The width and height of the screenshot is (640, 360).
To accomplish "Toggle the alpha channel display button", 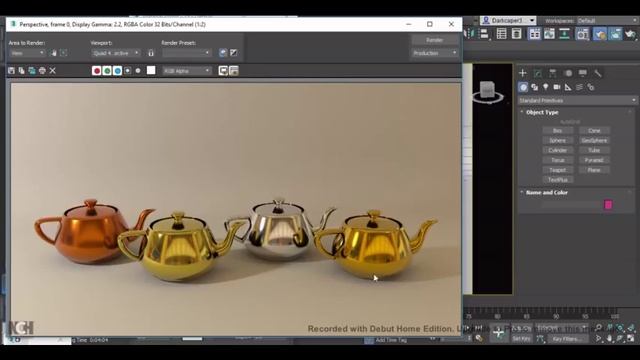I will 128,71.
